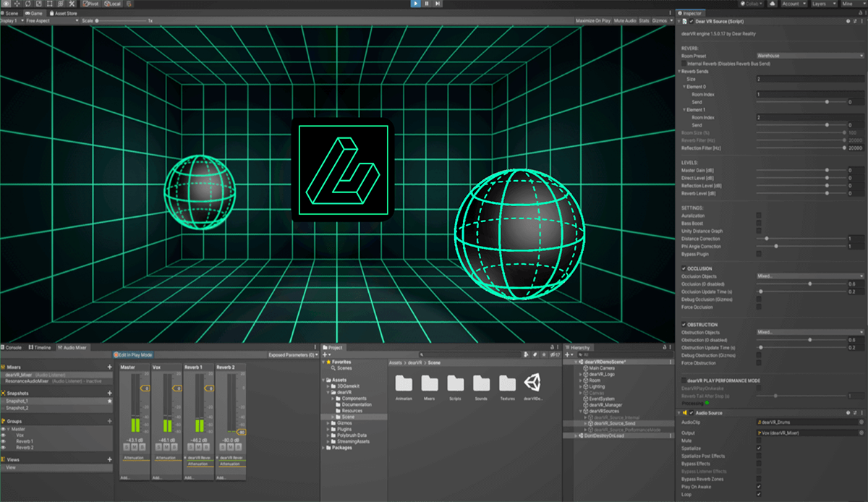Open the Textures folder in Project

508,383
